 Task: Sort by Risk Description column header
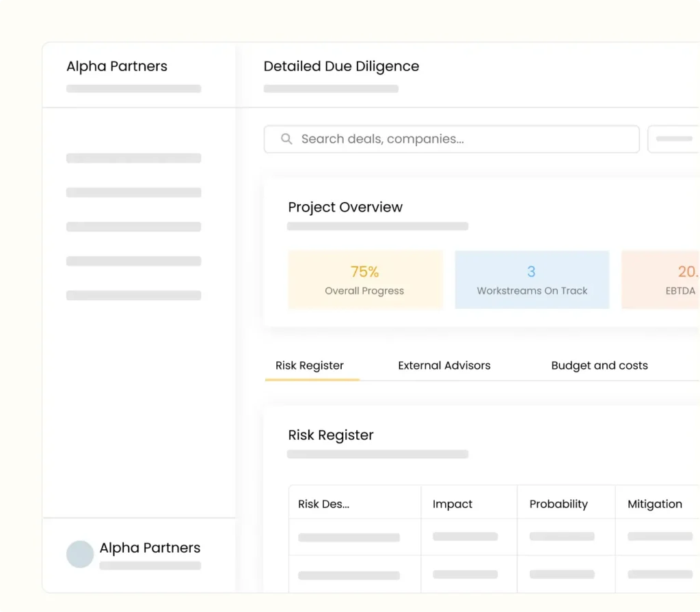click(324, 504)
